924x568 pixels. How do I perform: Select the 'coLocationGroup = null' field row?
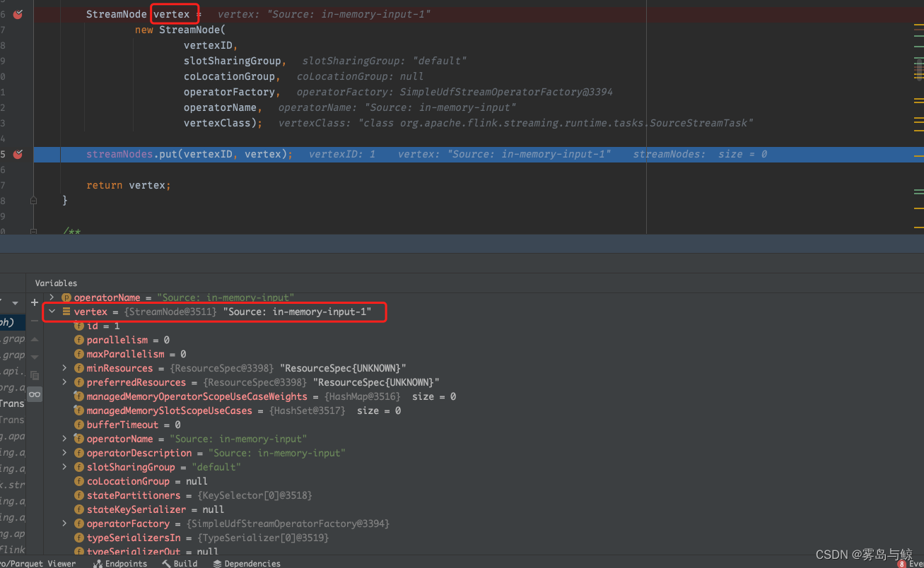tap(141, 481)
